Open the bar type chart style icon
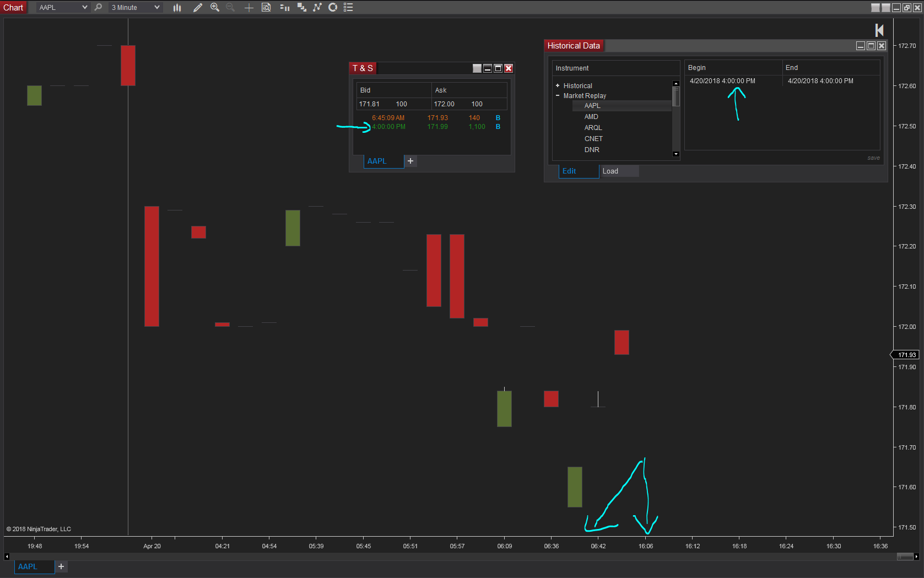Viewport: 924px width, 578px height. point(177,7)
